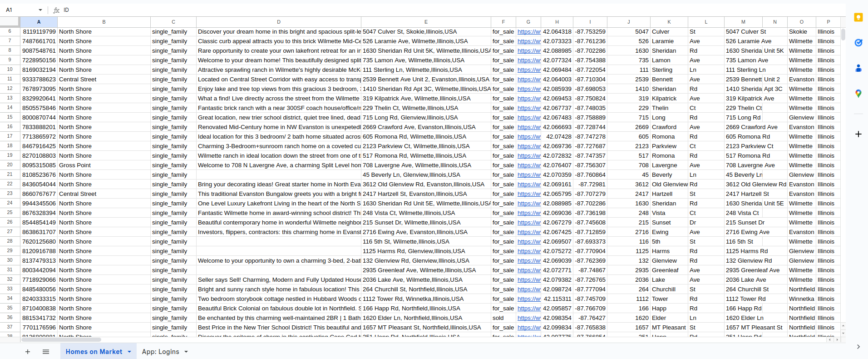Click the scroll right arrow

[x=837, y=339]
